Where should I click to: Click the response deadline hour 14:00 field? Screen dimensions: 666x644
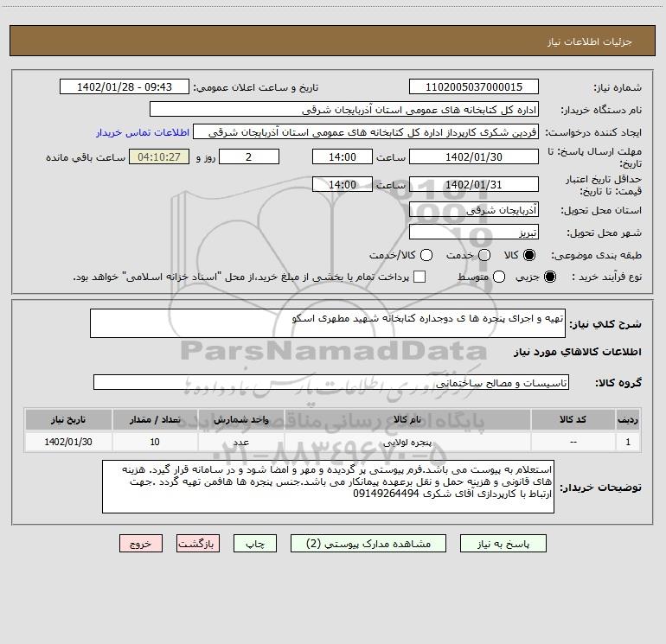(x=343, y=156)
